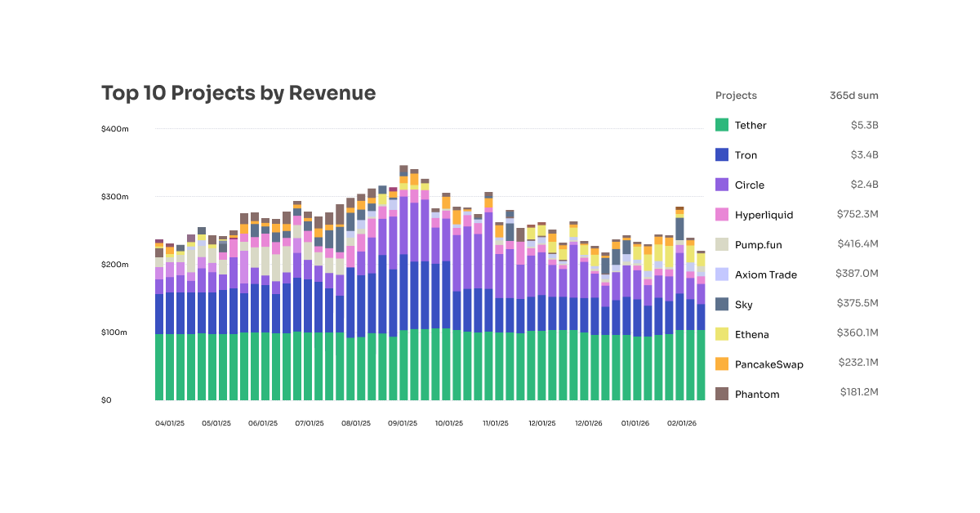
Task: Click the yellow Ethena legend swatch
Action: tap(721, 334)
